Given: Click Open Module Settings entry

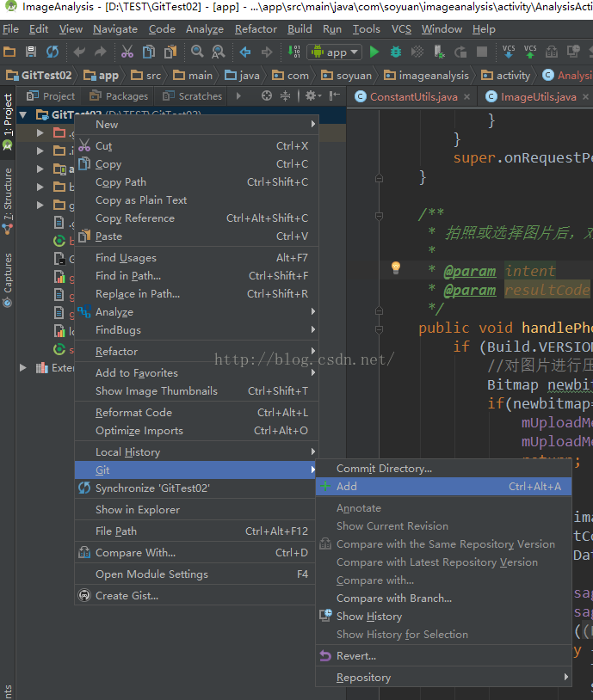Looking at the screenshot, I should 196,574.
